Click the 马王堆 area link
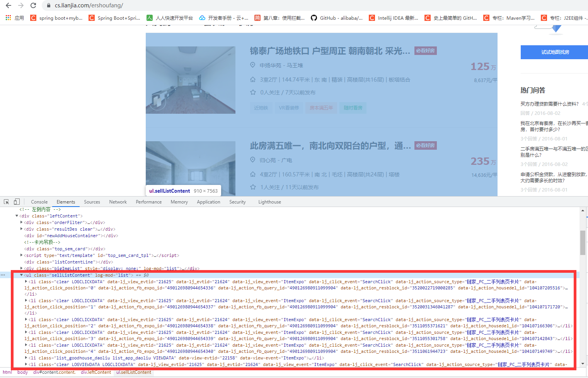588x378 pixels. [295, 65]
